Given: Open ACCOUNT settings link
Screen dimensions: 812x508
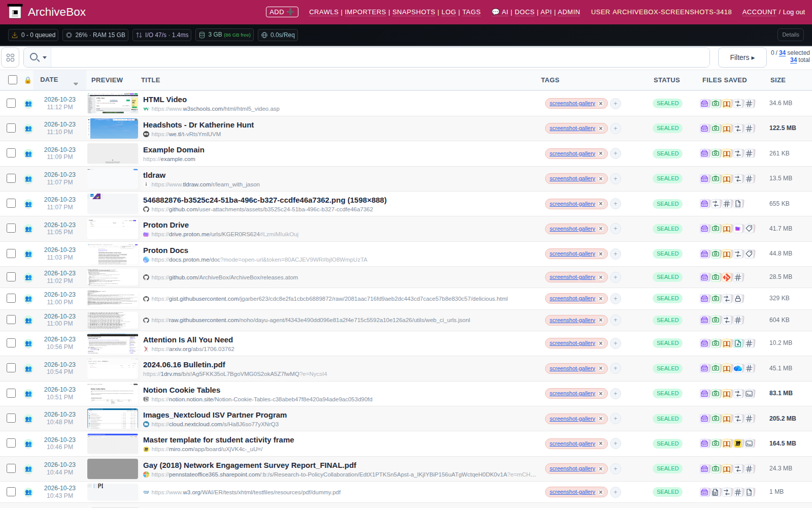Looking at the screenshot, I should [759, 12].
